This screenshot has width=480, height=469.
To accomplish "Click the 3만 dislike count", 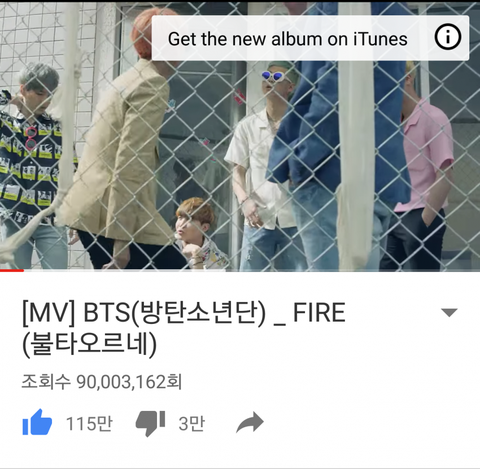I will tap(191, 424).
